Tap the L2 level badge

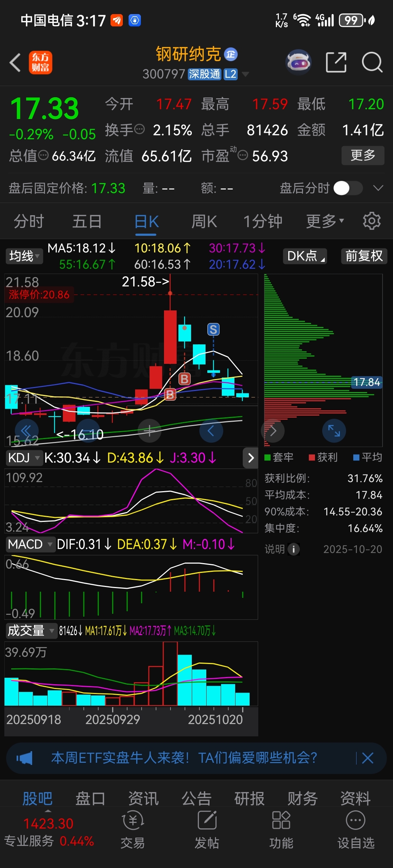[x=230, y=74]
